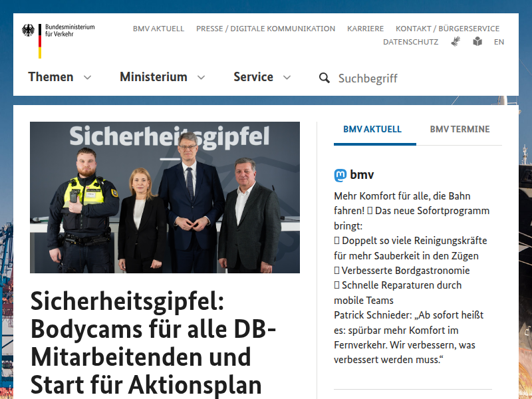Expand the Ministerium menu chevron
Viewport: 532px width, 399px height.
(x=201, y=77)
